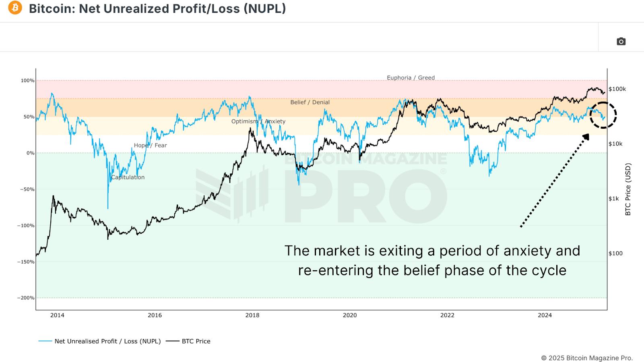Toggle the Net Unrealised Profit / Loss legend label

pos(107,341)
